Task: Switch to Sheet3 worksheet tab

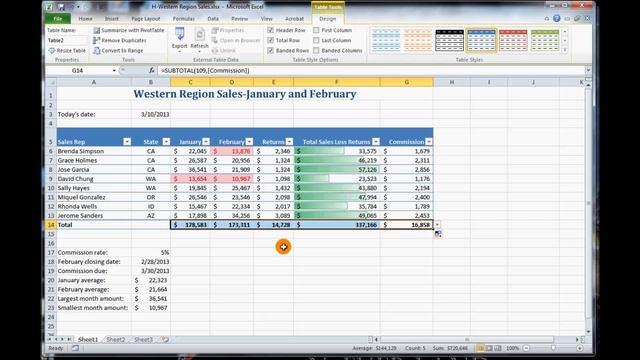Action: (x=143, y=340)
